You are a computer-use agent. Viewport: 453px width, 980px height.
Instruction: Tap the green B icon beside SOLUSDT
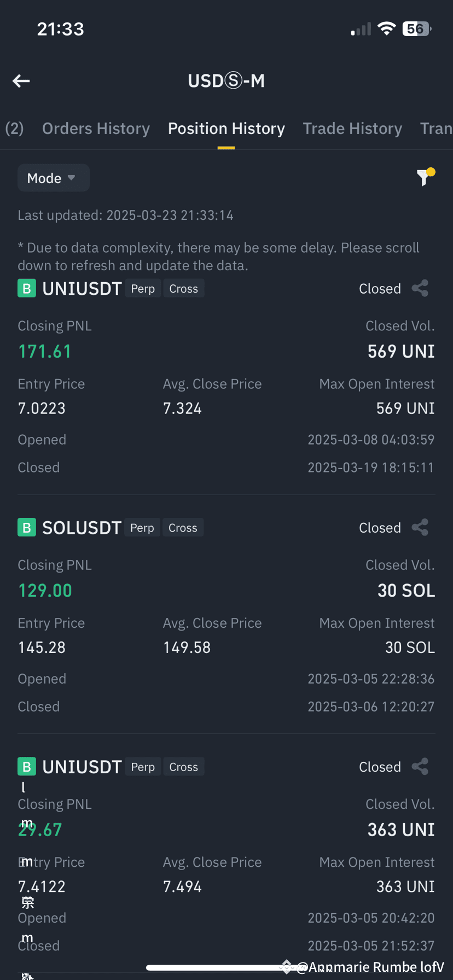tap(27, 528)
